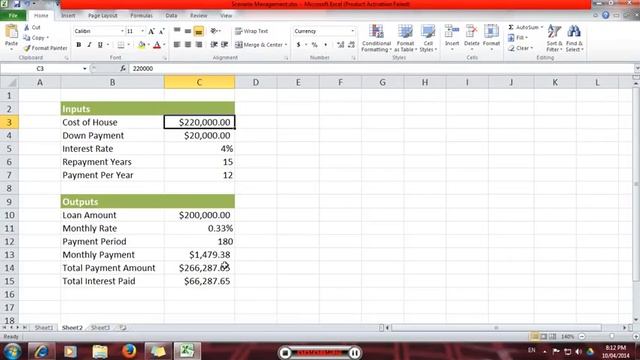Open Cell Styles gallery

pyautogui.click(x=428, y=38)
